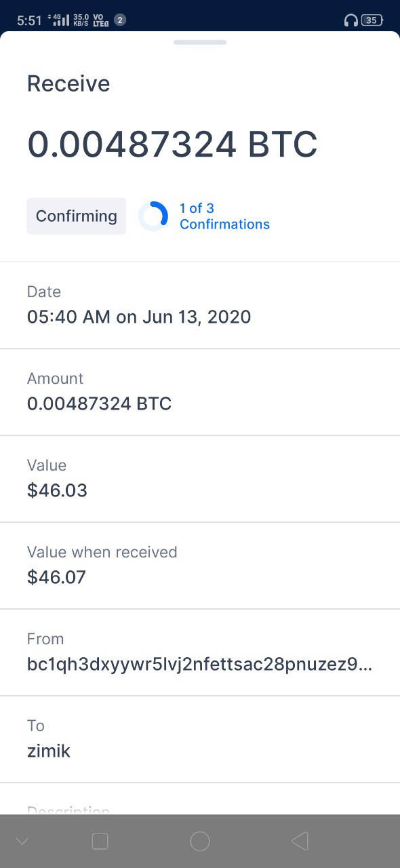Tap the down chevron in navigation bar
The image size is (400, 868).
22,842
